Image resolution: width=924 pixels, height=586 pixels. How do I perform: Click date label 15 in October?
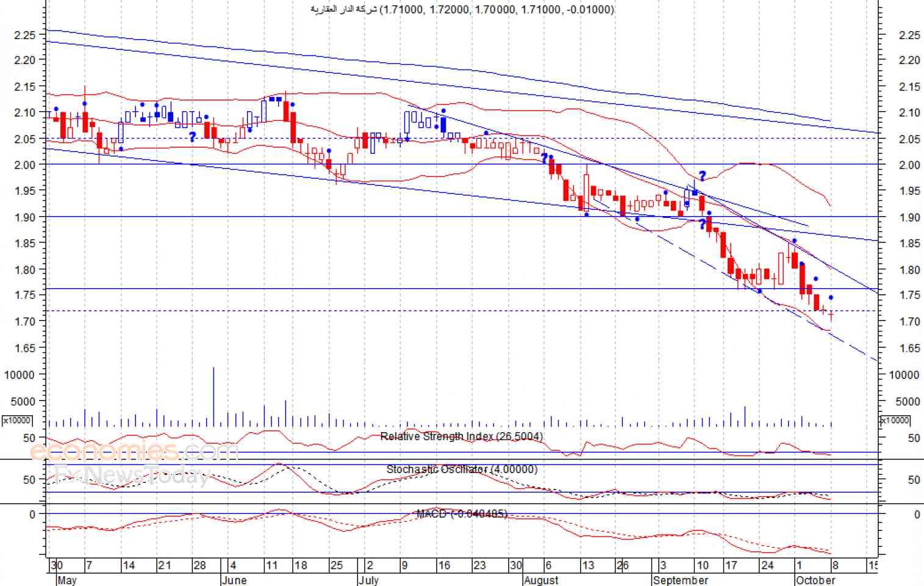pos(873,565)
